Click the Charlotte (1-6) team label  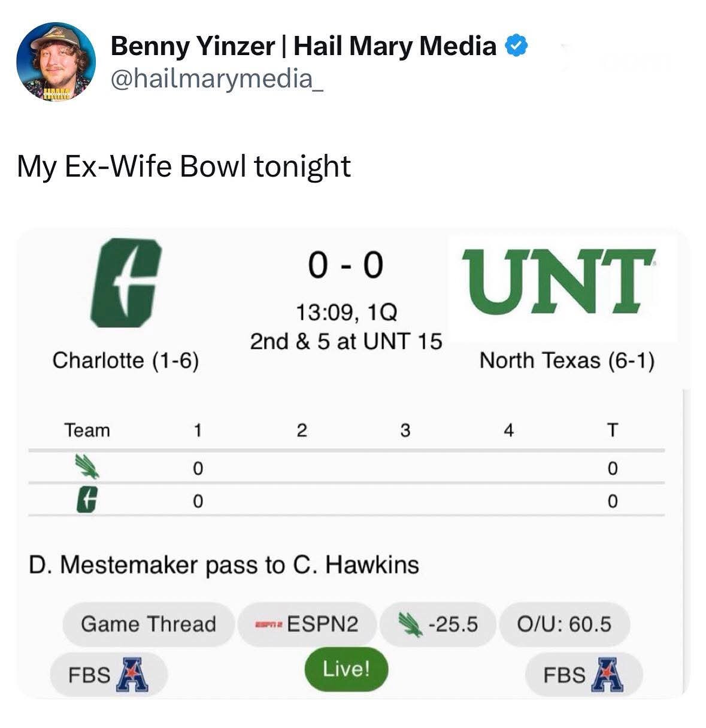click(125, 360)
